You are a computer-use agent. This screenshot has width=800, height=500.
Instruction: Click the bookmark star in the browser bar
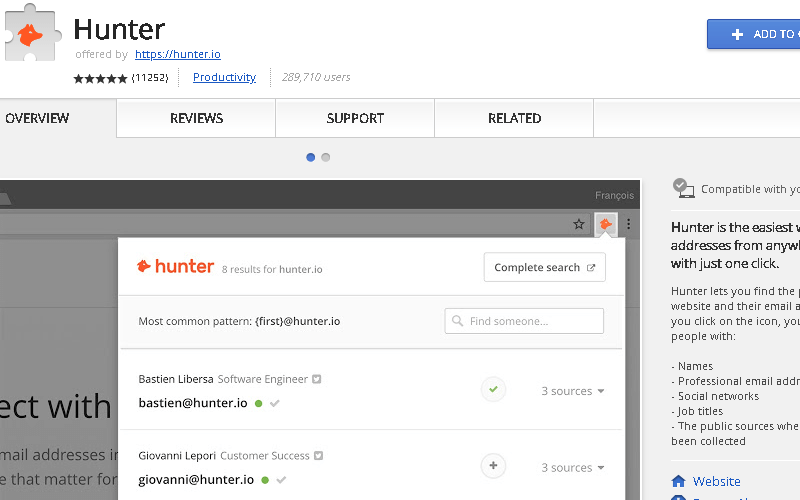(579, 224)
